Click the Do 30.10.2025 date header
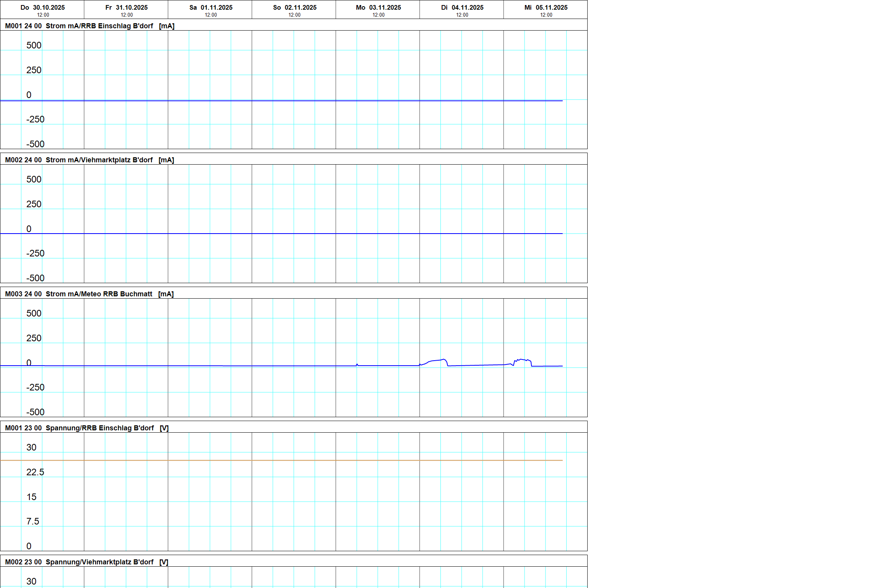Viewport: 877px width, 588px height. point(43,8)
